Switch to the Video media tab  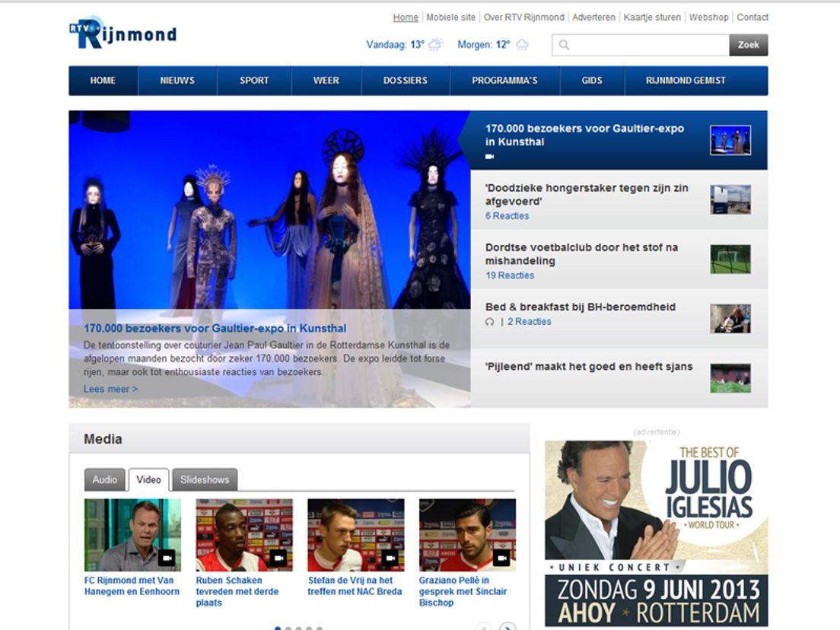pyautogui.click(x=148, y=480)
